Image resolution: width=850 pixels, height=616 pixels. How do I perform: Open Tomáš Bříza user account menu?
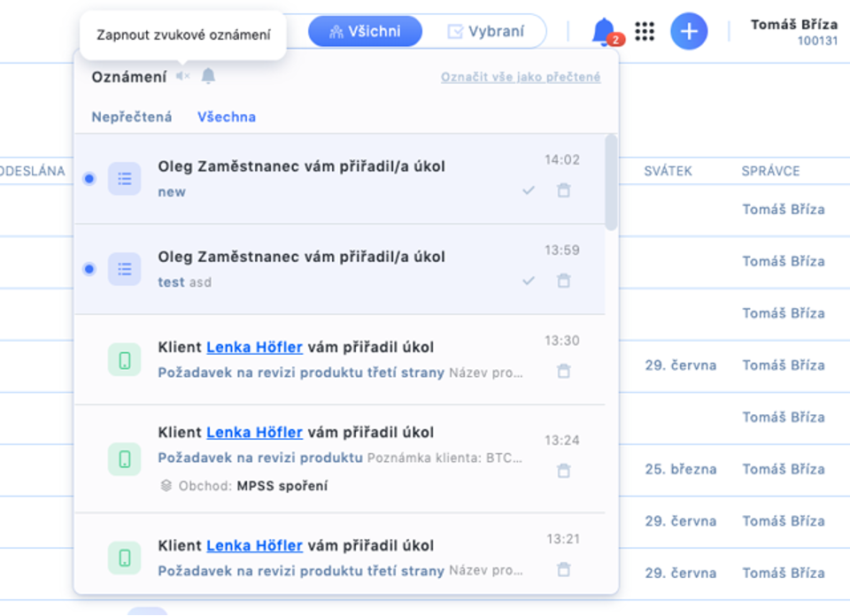tap(793, 32)
